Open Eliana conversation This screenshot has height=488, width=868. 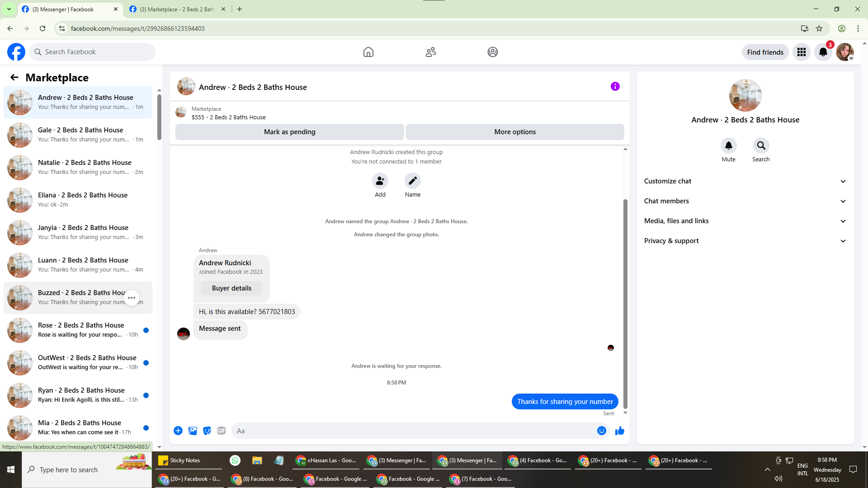[78, 200]
